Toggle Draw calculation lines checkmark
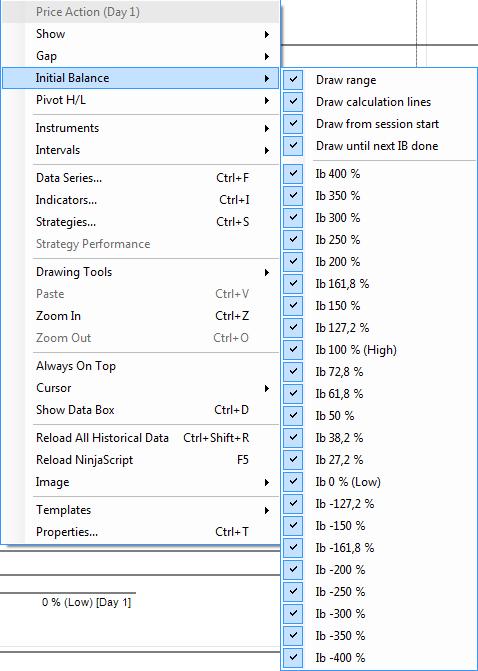 (379, 102)
